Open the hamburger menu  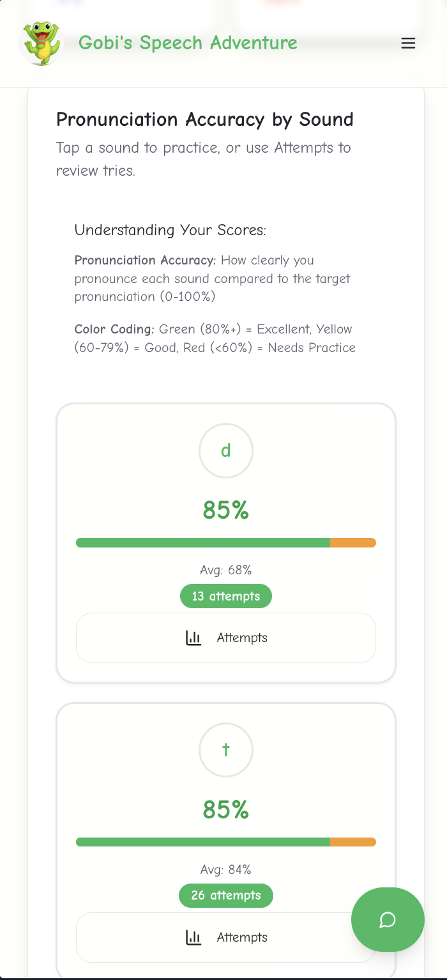pos(408,43)
